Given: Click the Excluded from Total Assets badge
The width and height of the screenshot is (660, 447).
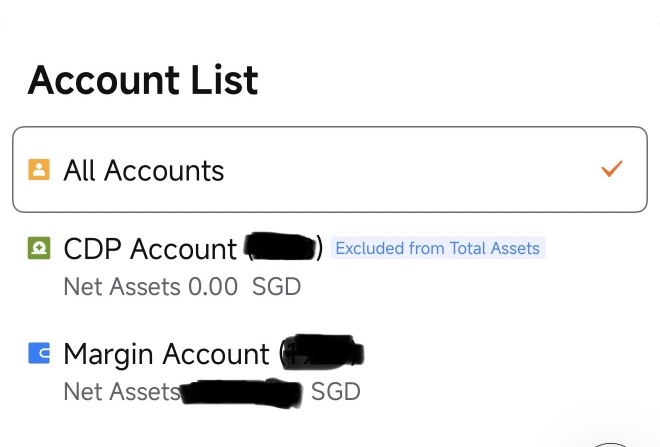Looking at the screenshot, I should (x=438, y=248).
